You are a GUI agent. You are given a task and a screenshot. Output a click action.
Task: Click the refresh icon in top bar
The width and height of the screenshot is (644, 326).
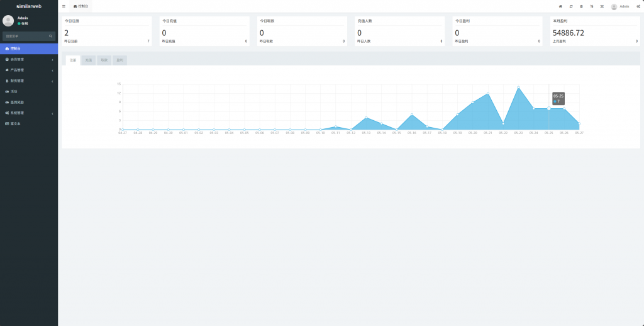571,6
